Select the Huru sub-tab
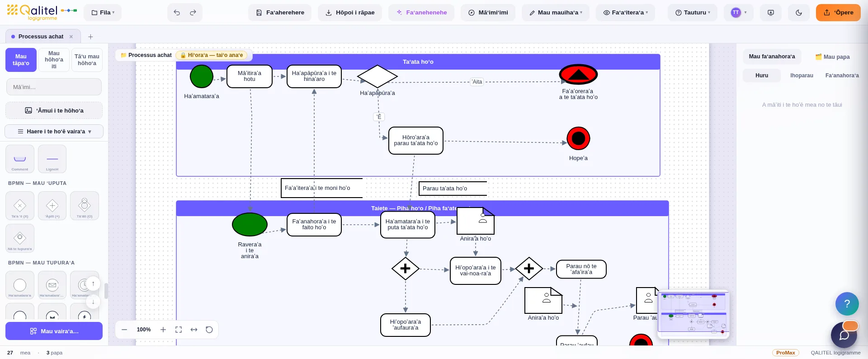Image resolution: width=868 pixels, height=359 pixels. pos(762,76)
